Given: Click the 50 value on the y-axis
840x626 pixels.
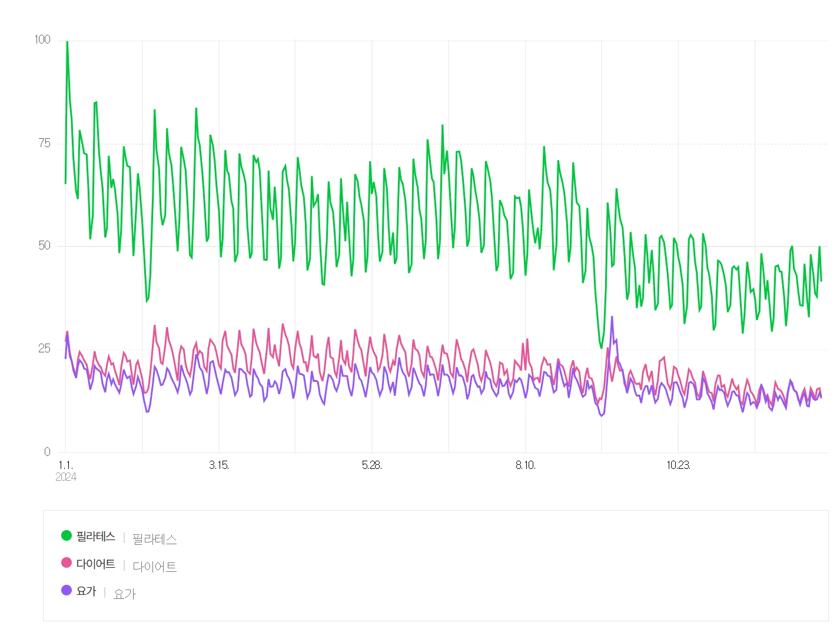Looking at the screenshot, I should pos(44,245).
